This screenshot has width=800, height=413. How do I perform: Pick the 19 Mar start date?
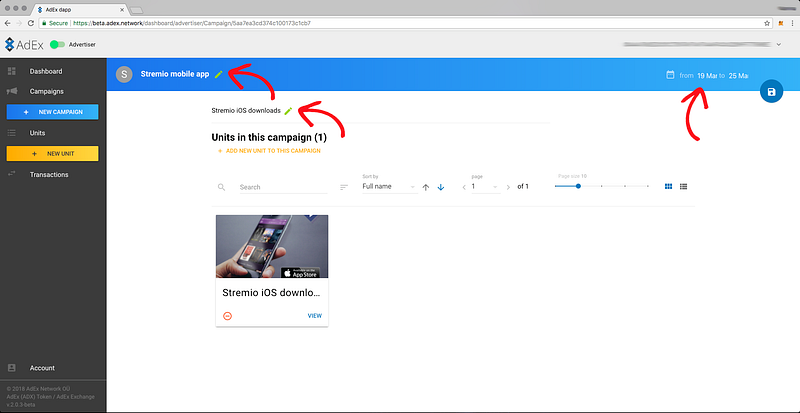(707, 76)
